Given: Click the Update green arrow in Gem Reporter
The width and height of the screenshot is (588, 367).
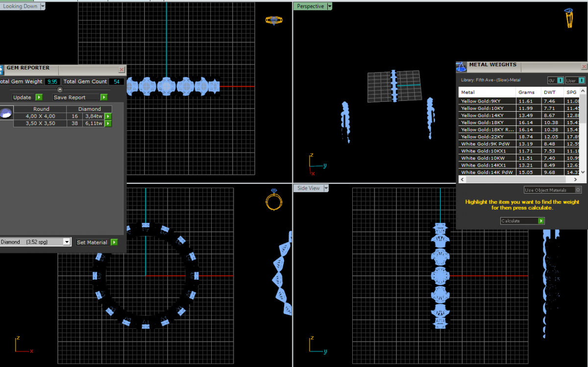Looking at the screenshot, I should 39,98.
